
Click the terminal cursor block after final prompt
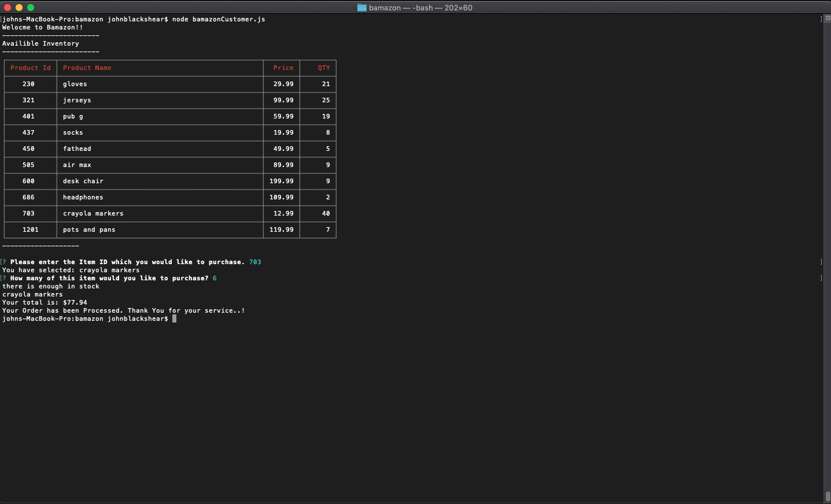coord(174,318)
